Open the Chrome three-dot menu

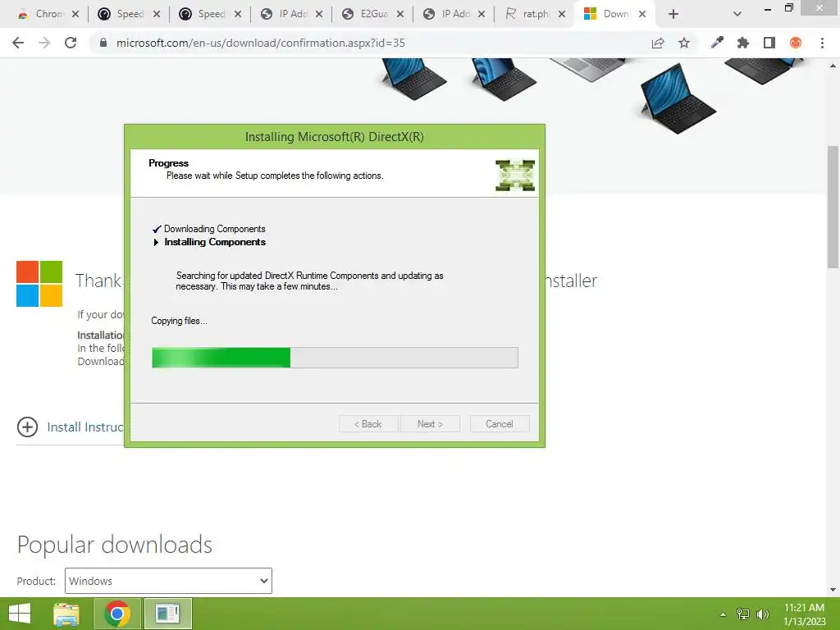(x=822, y=43)
